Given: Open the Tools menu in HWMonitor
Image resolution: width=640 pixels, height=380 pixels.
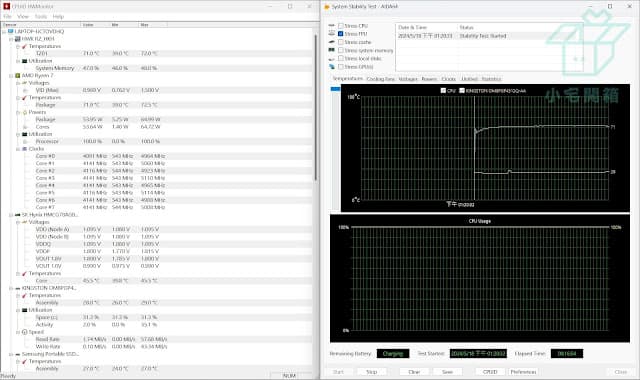Looking at the screenshot, I should pyautogui.click(x=40, y=16).
